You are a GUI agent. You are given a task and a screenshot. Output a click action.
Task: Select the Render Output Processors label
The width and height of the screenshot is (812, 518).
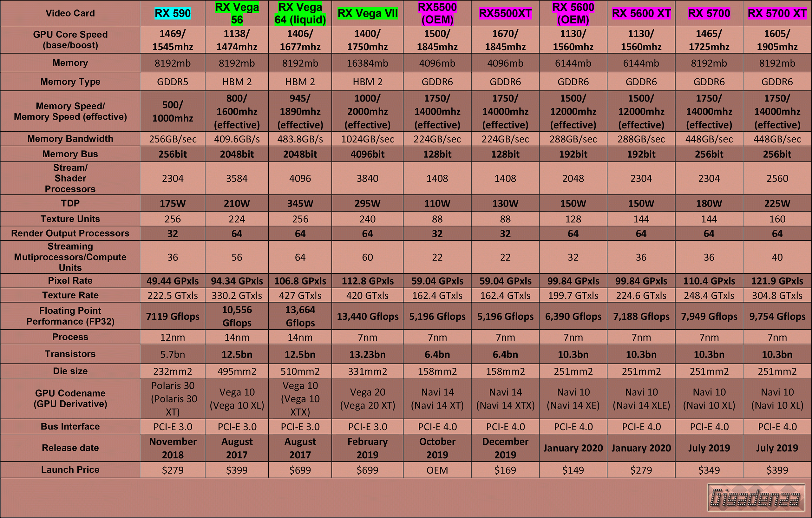[x=70, y=233]
